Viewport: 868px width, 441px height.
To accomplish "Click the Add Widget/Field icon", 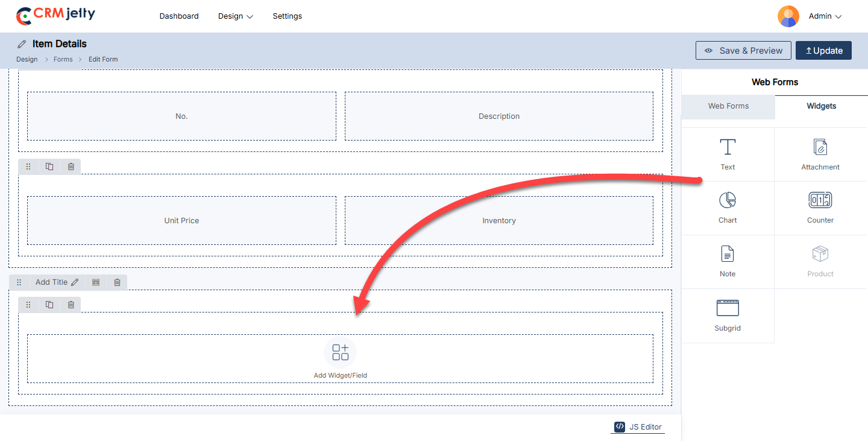I will (x=341, y=352).
